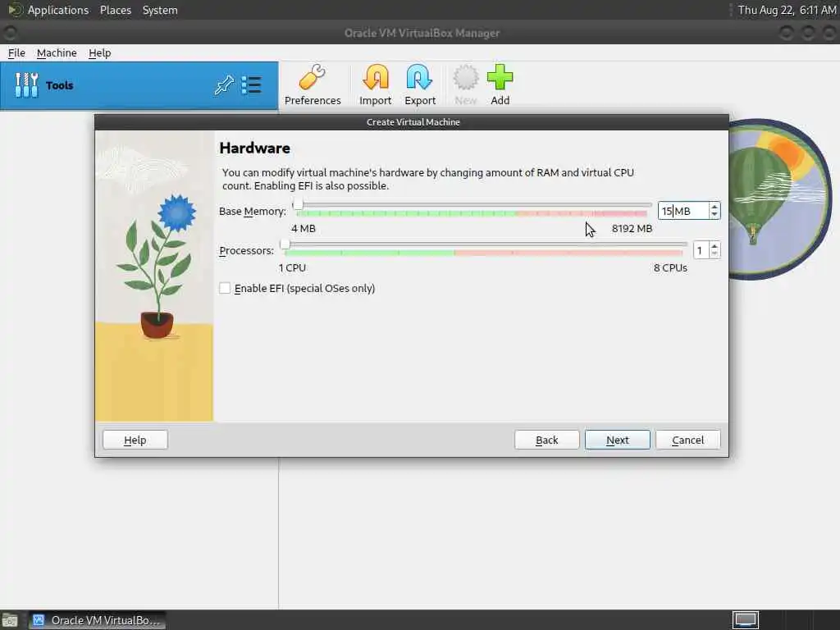Click the Tools icon in the left panel
Screen dimensions: 840x630
coord(26,85)
